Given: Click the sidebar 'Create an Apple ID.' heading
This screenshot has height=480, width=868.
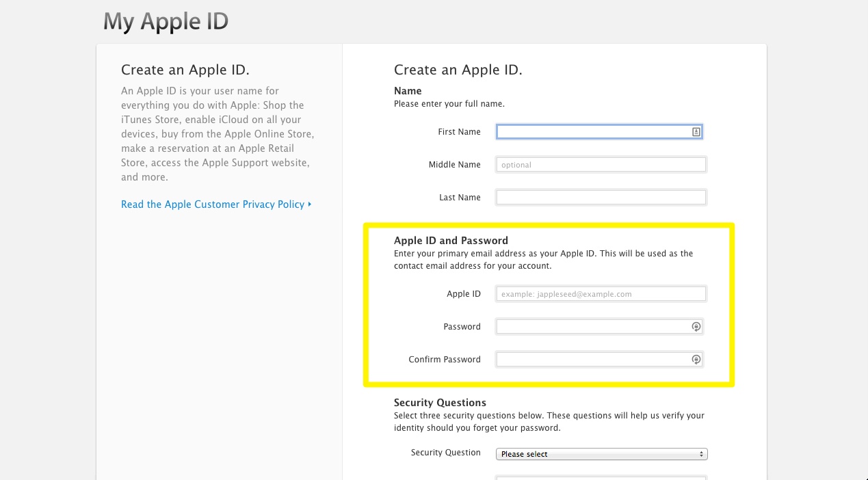Looking at the screenshot, I should (x=185, y=70).
